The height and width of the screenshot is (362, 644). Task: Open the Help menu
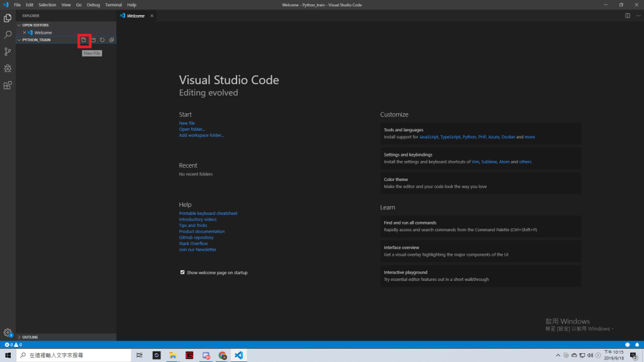point(131,5)
